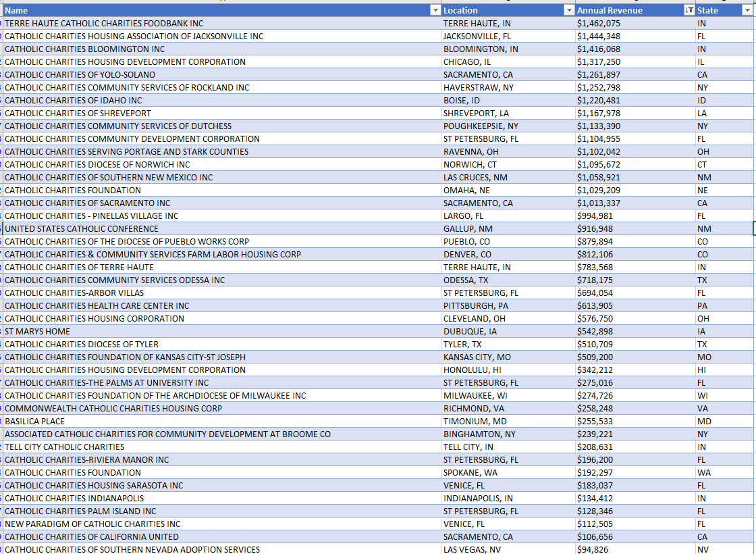This screenshot has width=756, height=554.
Task: Click the INDIANAPOLIS, IN location cell
Action: 508,498
